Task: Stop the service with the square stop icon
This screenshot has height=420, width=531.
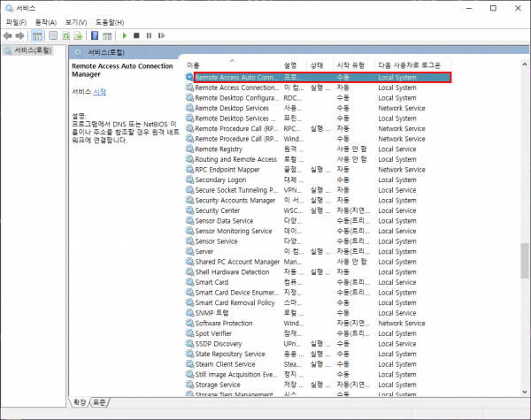Action: 136,35
